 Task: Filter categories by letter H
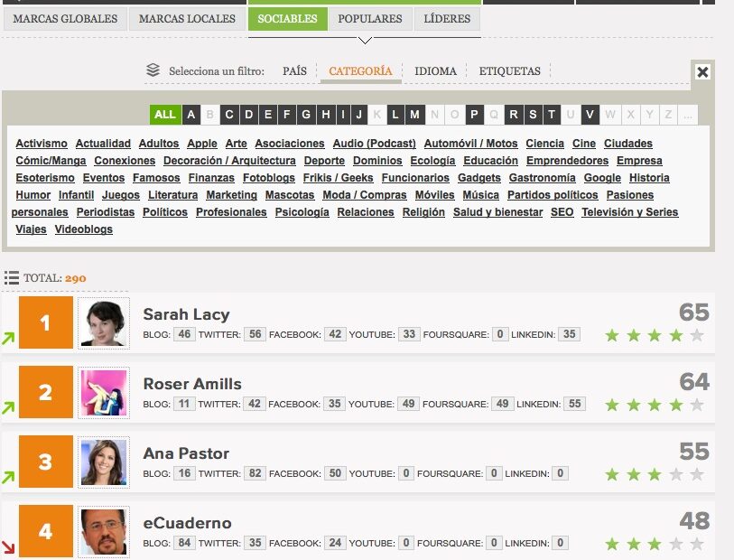click(326, 115)
